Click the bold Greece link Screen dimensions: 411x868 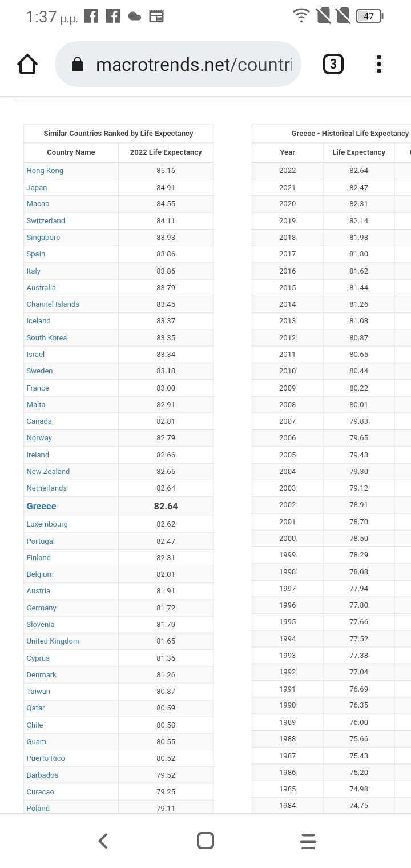coord(41,507)
